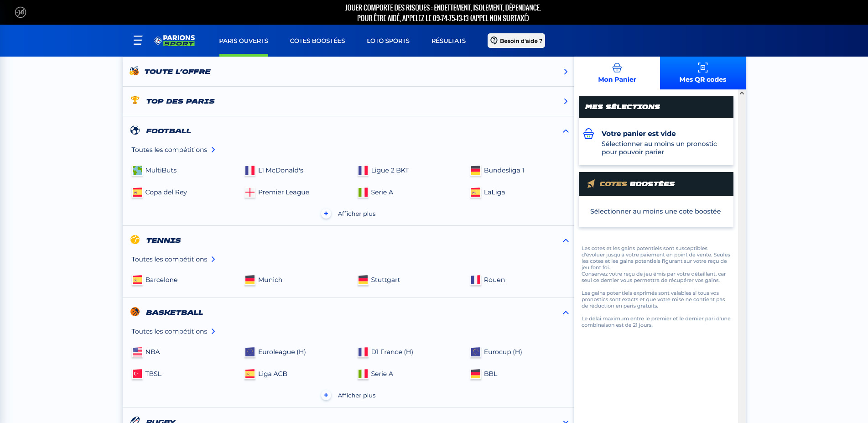Click the TBSL Turkey flag icon
The image size is (868, 423).
tap(137, 374)
